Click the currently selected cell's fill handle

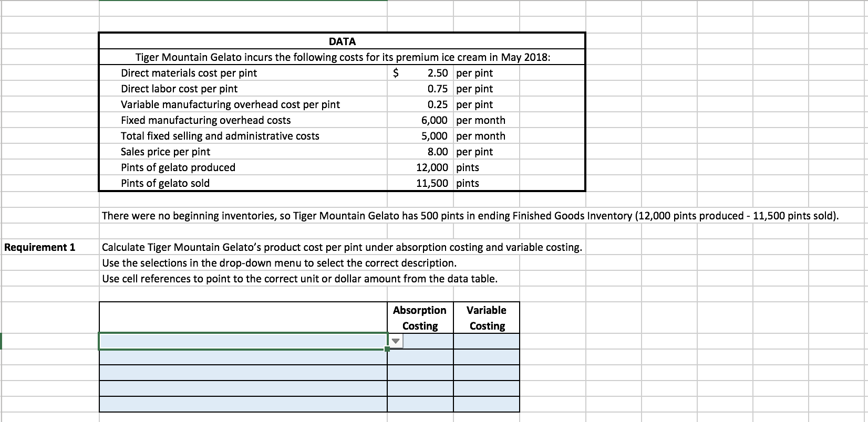pyautogui.click(x=387, y=349)
